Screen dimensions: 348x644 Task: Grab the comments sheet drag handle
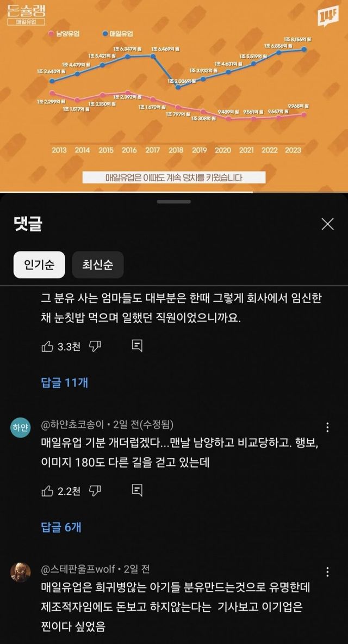pos(174,201)
